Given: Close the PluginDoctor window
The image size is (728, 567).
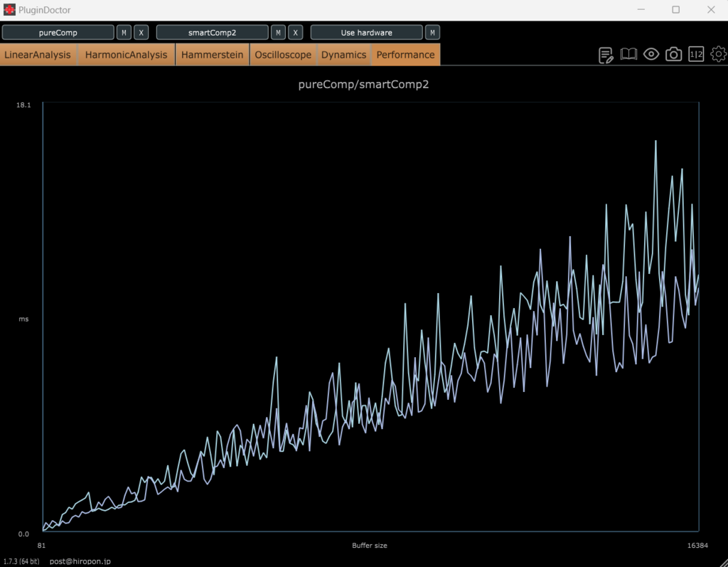Looking at the screenshot, I should point(711,10).
